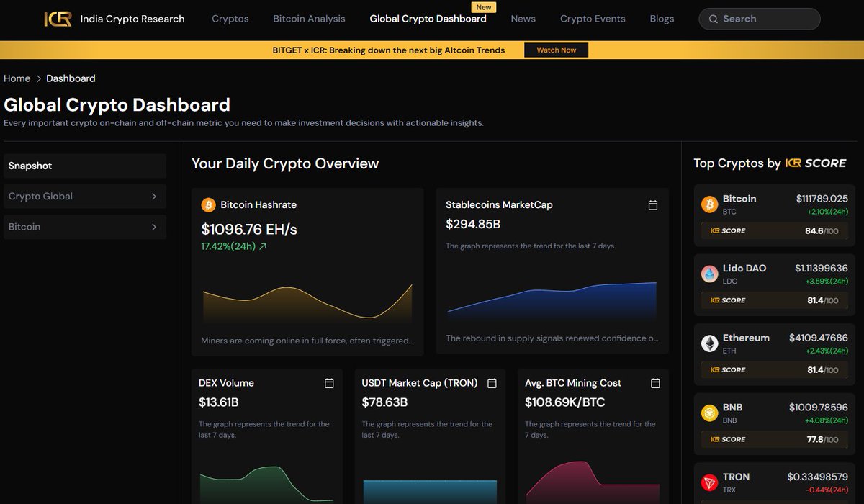The height and width of the screenshot is (504, 864).
Task: Open calendar icon on USDT Market Cap card
Action: tap(492, 383)
